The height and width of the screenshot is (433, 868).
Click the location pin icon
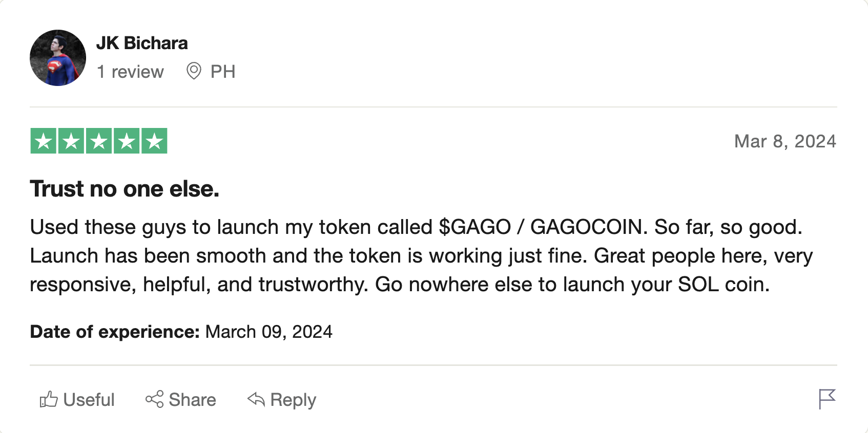tap(194, 71)
